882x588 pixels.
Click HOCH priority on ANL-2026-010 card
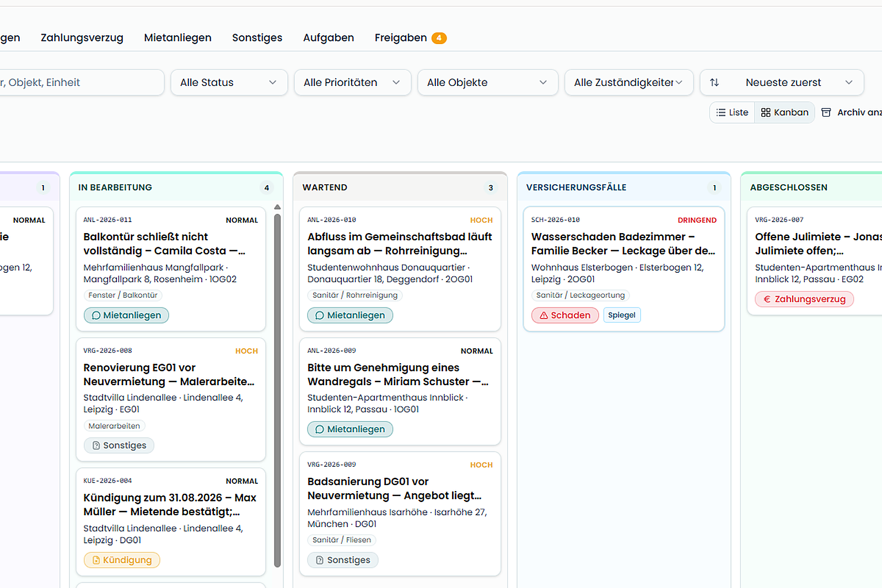pos(481,220)
